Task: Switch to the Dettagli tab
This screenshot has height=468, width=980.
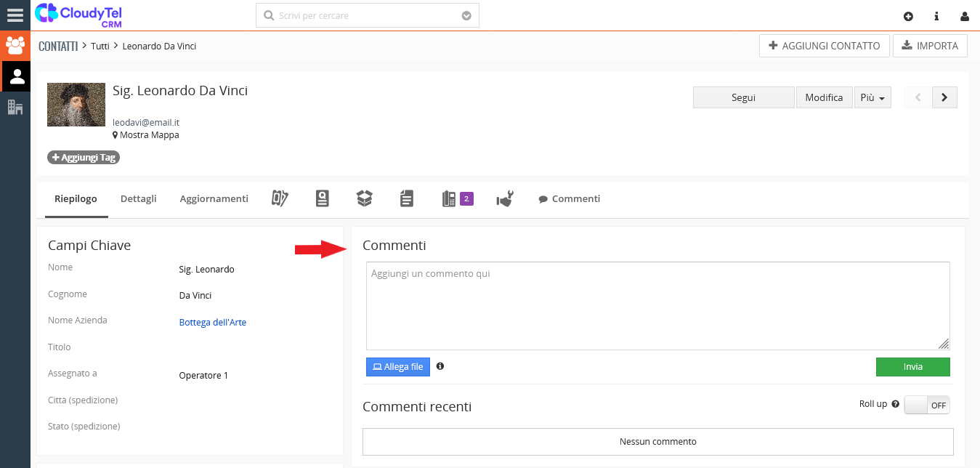Action: 138,198
